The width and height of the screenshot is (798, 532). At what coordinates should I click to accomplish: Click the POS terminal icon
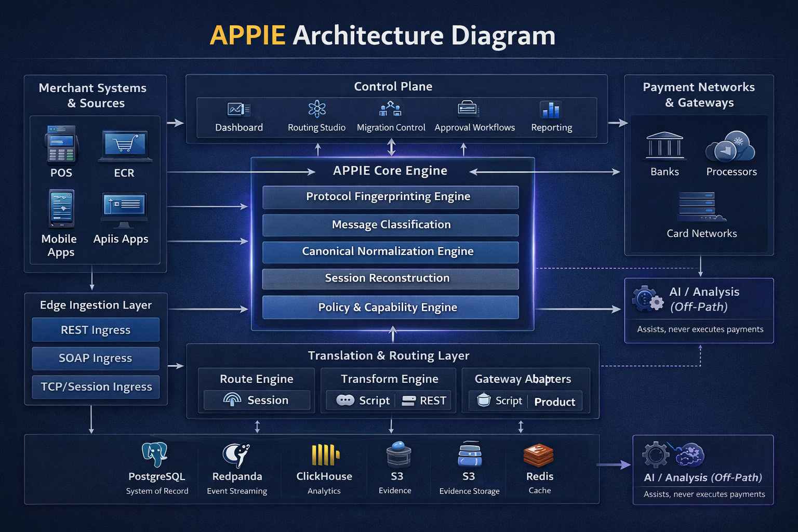61,145
